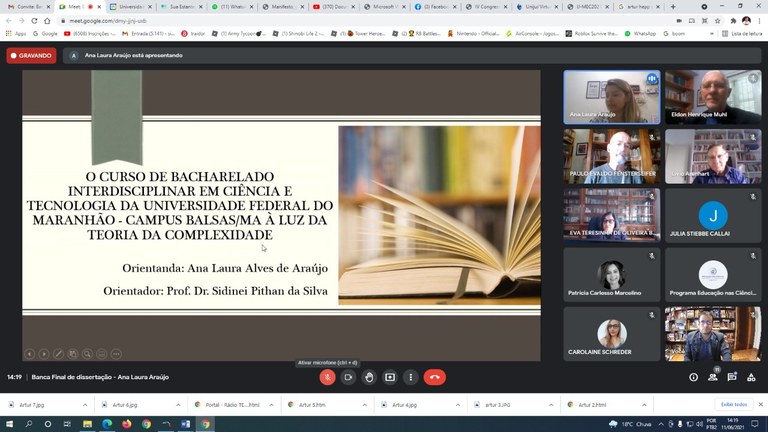Viewport: 768px width, 432px height.
Task: Show the participants list panel
Action: tap(714, 377)
